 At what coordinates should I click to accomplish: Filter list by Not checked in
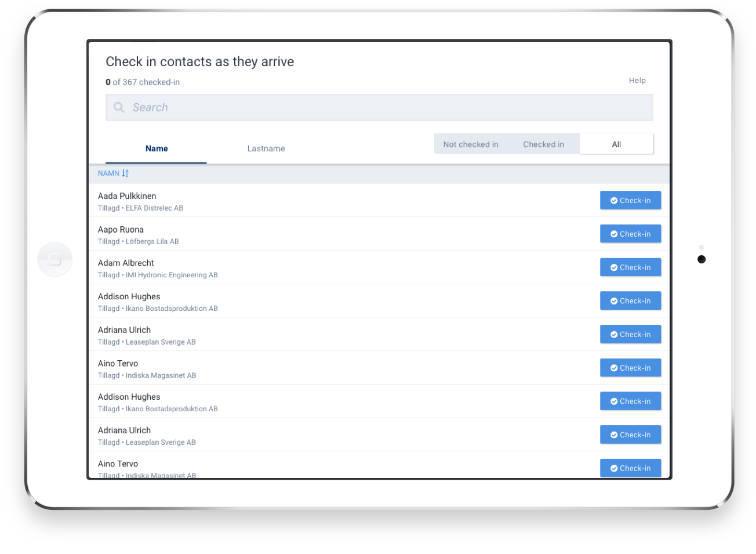[x=471, y=144]
